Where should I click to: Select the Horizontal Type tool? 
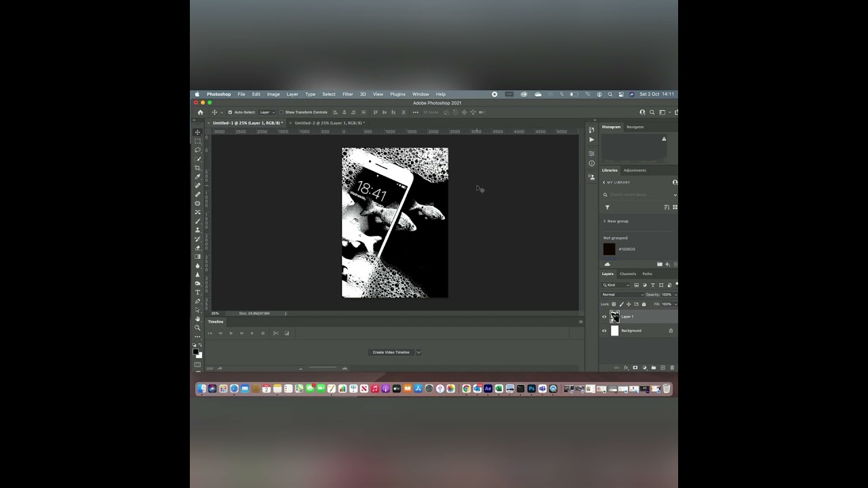pyautogui.click(x=198, y=293)
